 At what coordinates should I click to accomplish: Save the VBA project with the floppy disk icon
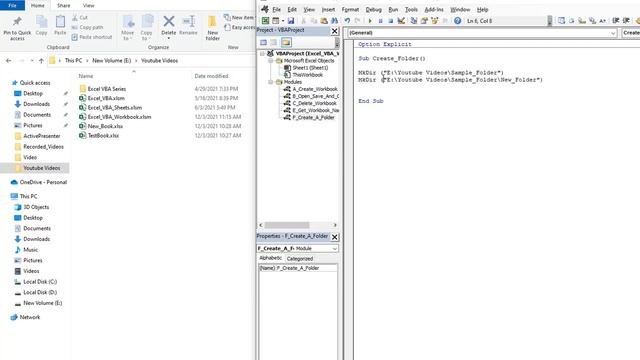[291, 21]
